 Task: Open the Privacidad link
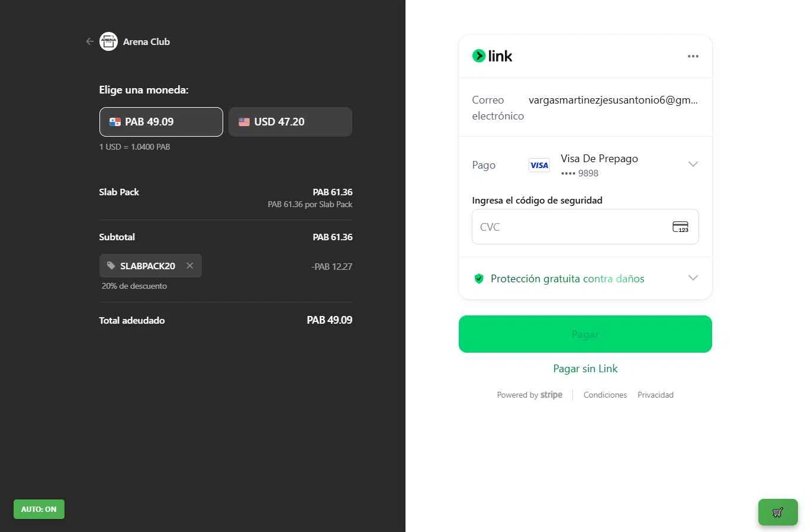tap(655, 395)
